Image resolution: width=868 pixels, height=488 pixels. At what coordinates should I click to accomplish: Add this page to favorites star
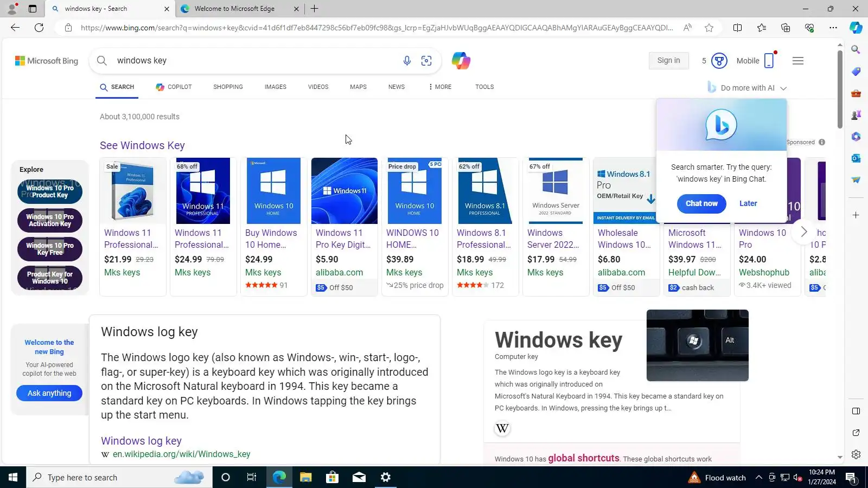709,28
